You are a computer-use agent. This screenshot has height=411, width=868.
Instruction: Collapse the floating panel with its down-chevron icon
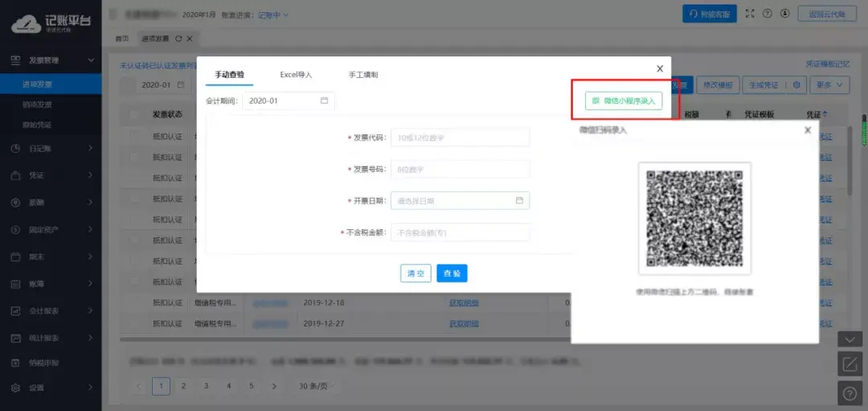(x=850, y=339)
